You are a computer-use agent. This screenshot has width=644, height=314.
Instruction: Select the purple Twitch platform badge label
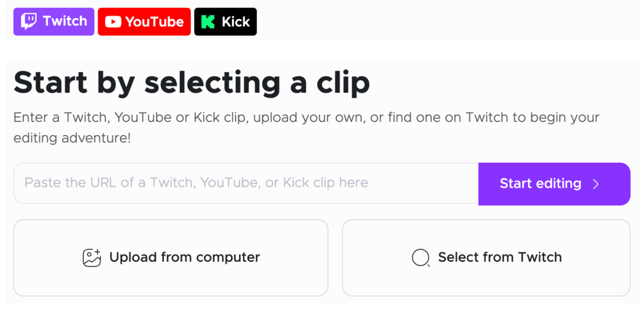[x=65, y=21]
